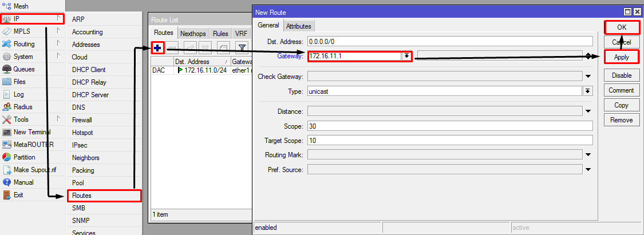The width and height of the screenshot is (644, 235).
Task: Select Cloud in the IP submenu
Action: (x=104, y=57)
